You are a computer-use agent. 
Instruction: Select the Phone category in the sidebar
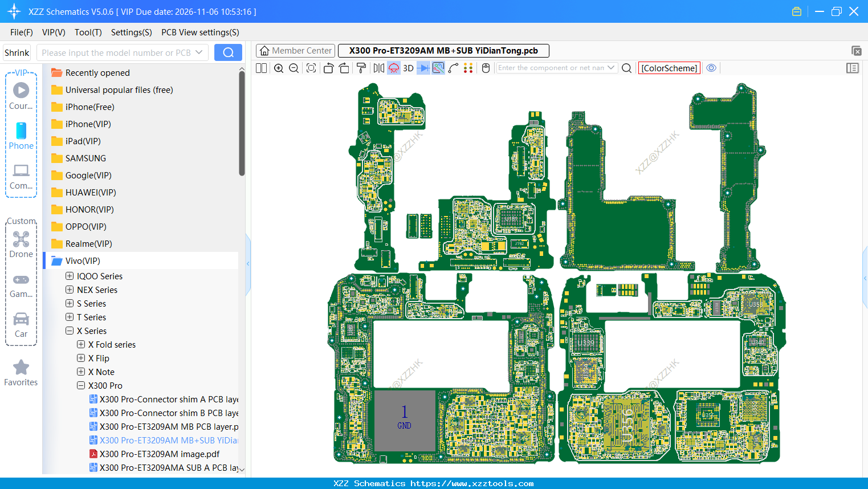[21, 136]
